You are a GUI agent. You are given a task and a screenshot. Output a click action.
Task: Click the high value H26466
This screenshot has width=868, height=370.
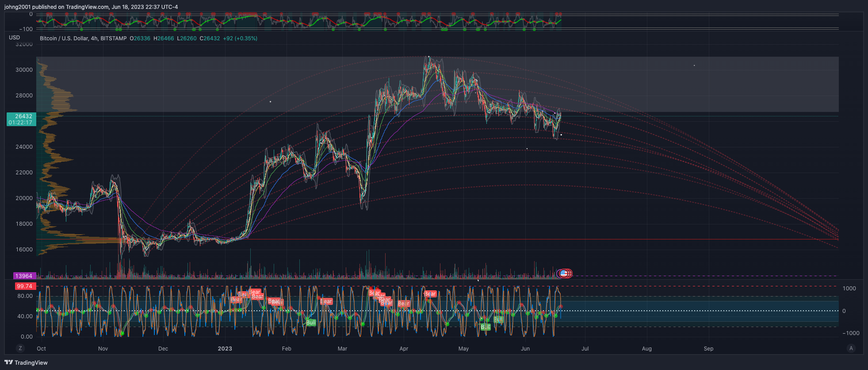pos(164,39)
